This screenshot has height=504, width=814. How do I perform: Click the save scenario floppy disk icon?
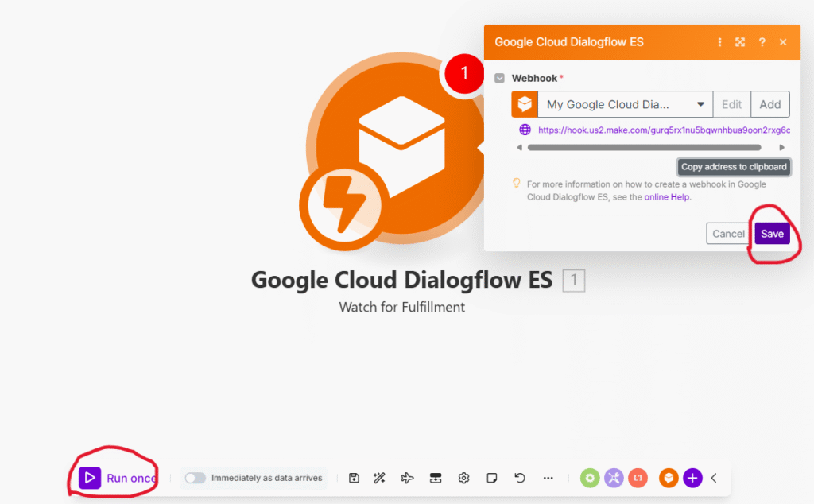pyautogui.click(x=355, y=478)
